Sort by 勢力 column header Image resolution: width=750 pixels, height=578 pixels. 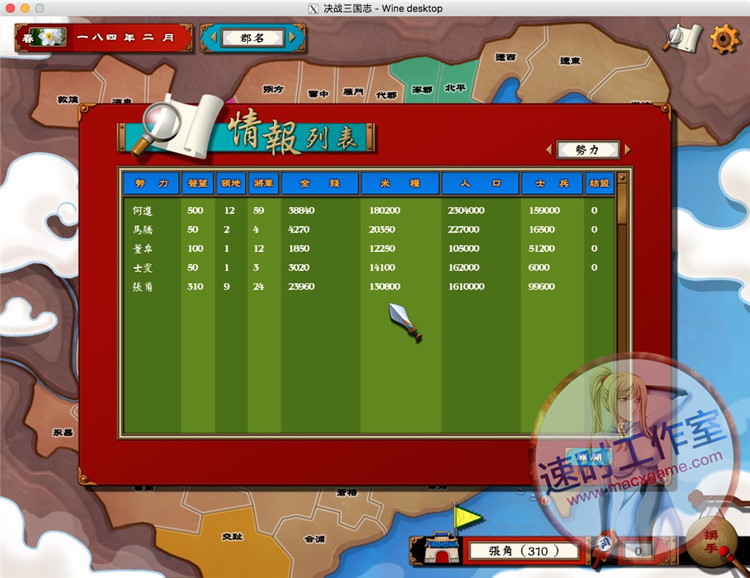click(x=151, y=183)
